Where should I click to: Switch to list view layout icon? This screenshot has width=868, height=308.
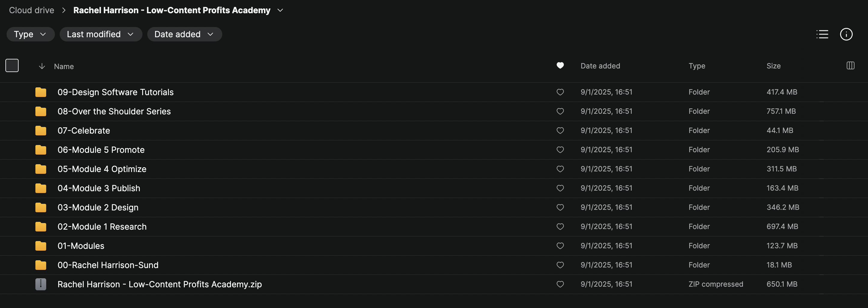click(822, 34)
